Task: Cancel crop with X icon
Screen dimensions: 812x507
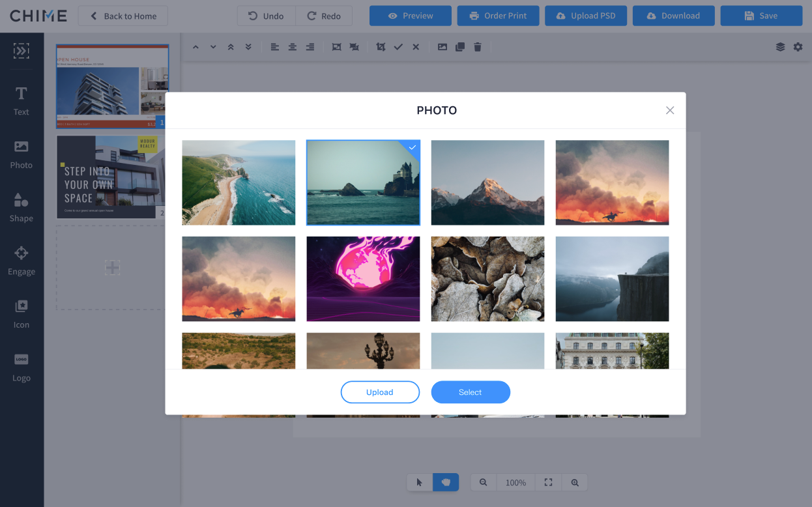Action: [416, 47]
